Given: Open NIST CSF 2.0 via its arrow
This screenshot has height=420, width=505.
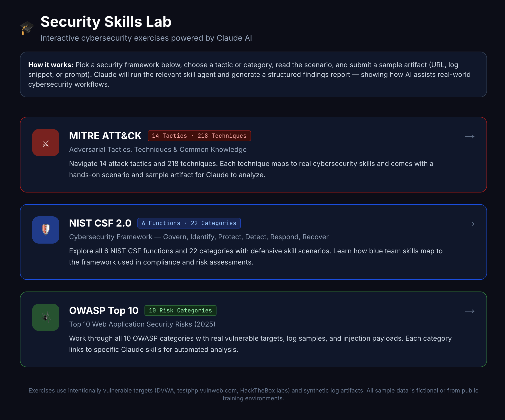Looking at the screenshot, I should (x=469, y=224).
